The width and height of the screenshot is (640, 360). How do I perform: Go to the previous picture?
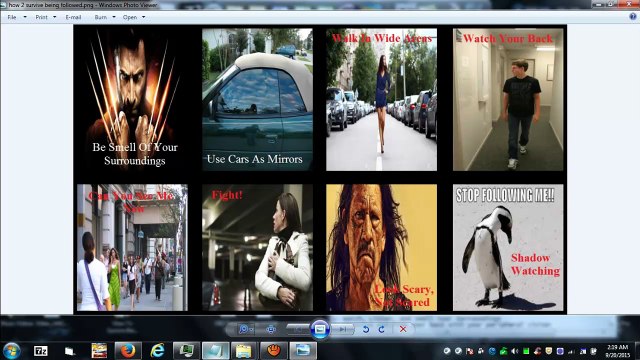pos(298,329)
